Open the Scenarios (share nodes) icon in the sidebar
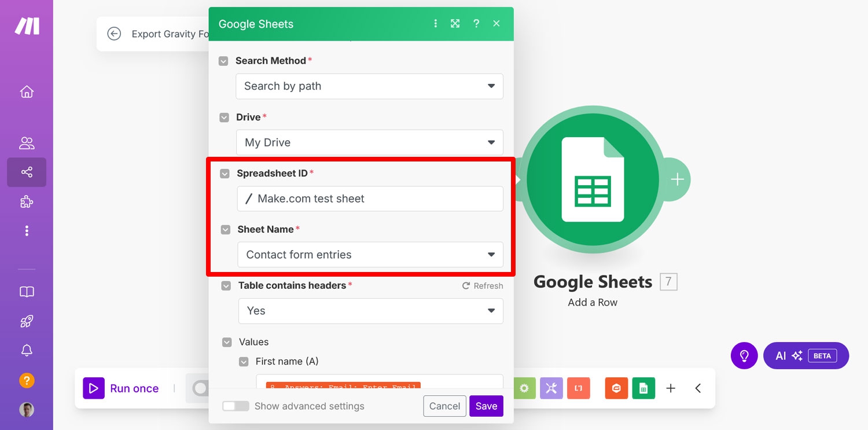The image size is (868, 430). (x=27, y=172)
